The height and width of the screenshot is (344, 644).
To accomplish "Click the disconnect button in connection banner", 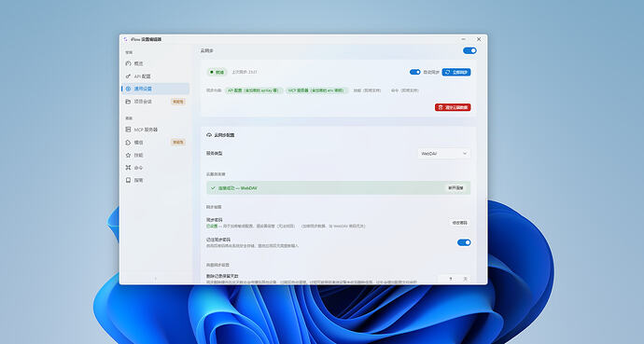I will pos(455,187).
